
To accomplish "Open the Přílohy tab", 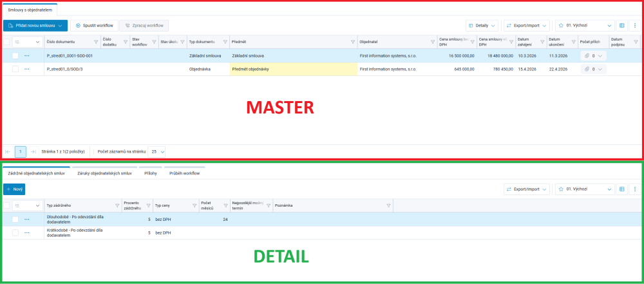I will 150,173.
